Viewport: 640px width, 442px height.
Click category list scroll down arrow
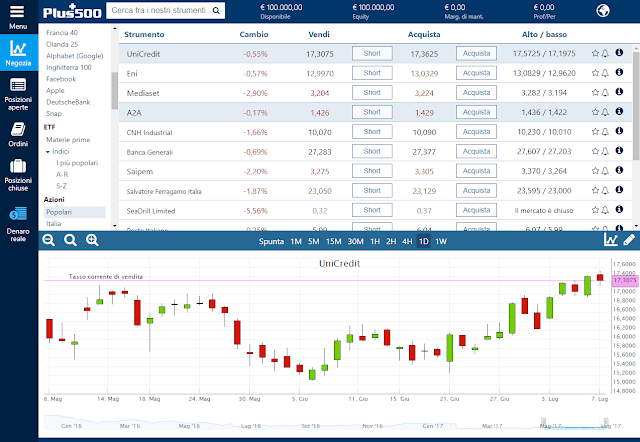click(x=114, y=226)
